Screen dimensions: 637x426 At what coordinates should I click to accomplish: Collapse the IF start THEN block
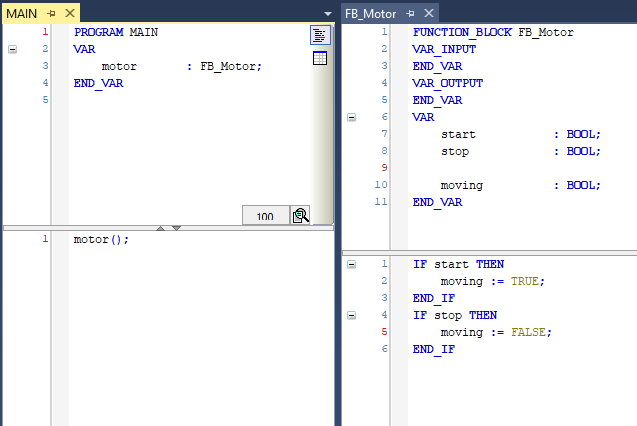click(x=351, y=264)
